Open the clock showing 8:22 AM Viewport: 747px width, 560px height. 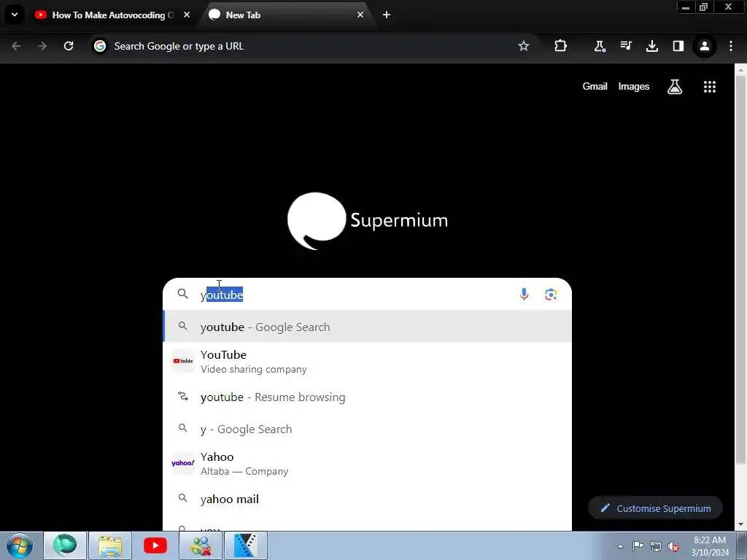point(710,545)
